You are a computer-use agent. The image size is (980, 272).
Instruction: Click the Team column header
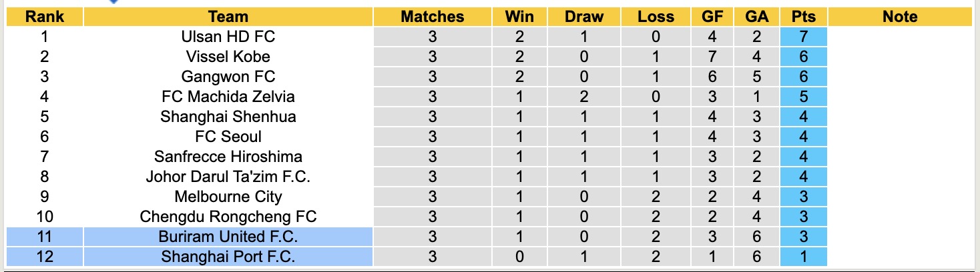tap(228, 17)
